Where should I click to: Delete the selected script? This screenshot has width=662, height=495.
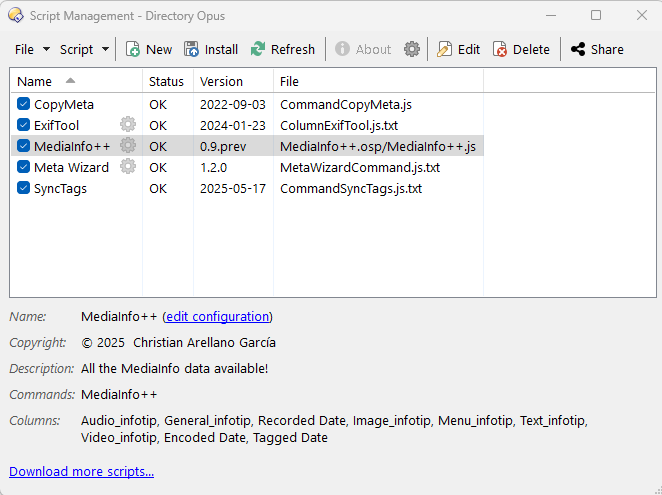(x=500, y=49)
